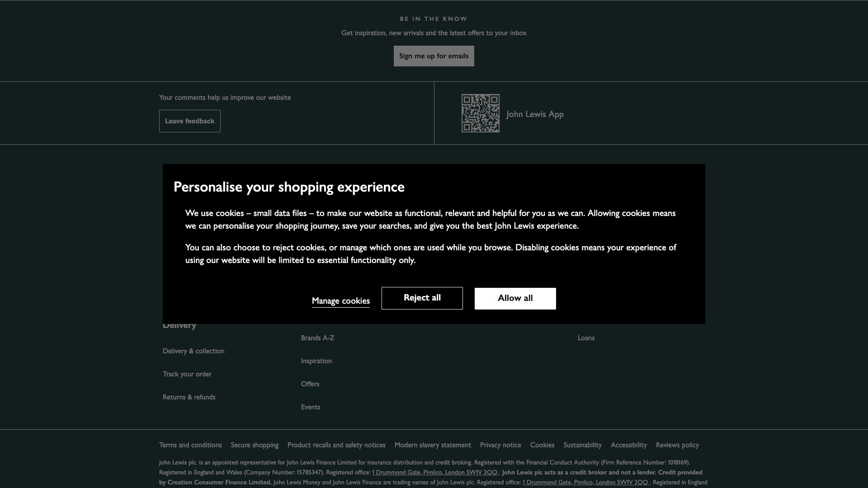This screenshot has width=868, height=488.
Task: Open Terms and conditions
Action: (x=190, y=445)
